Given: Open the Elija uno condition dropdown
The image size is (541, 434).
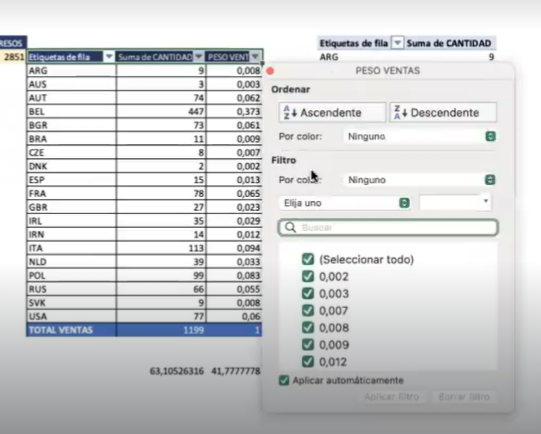Looking at the screenshot, I should point(345,203).
